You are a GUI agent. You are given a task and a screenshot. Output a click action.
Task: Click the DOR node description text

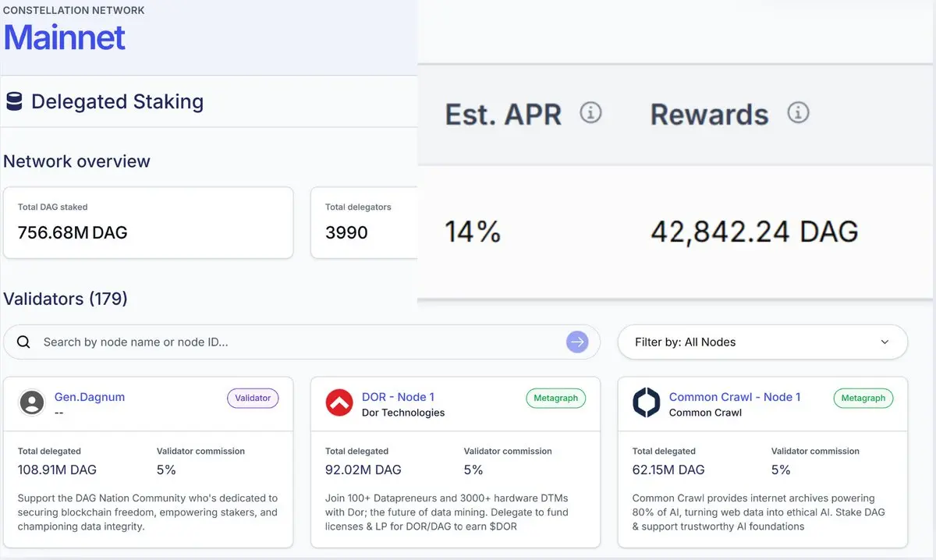pyautogui.click(x=447, y=512)
